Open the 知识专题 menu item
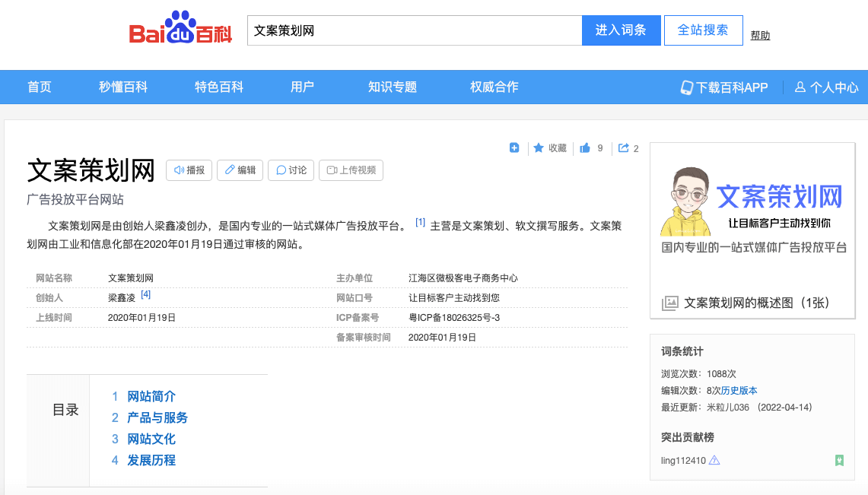 pyautogui.click(x=391, y=87)
